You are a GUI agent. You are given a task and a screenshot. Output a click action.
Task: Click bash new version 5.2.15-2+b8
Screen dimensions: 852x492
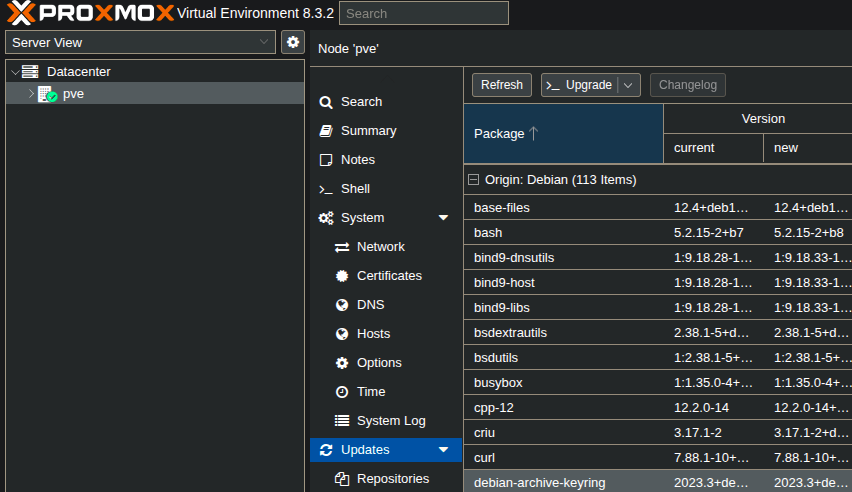809,233
